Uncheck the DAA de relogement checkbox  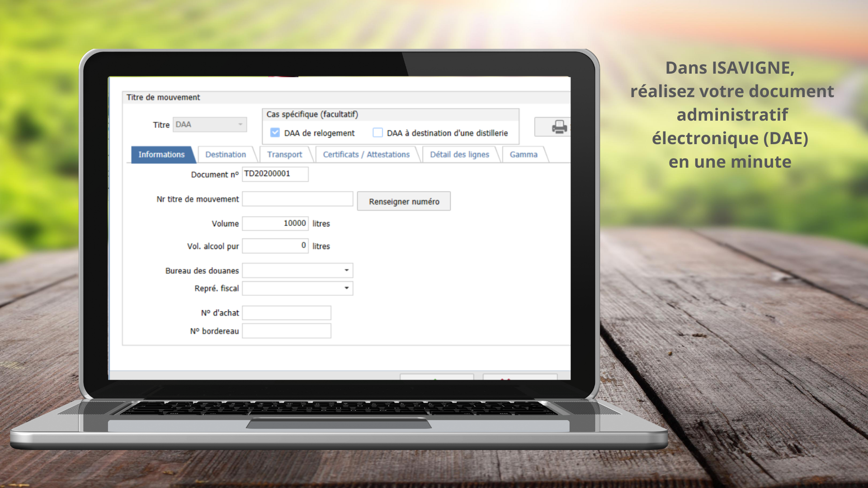click(275, 133)
